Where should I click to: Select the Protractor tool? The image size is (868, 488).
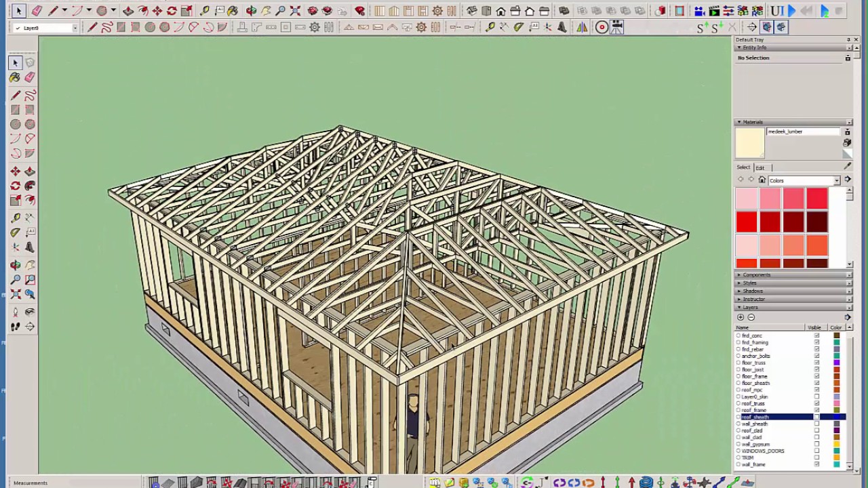click(x=15, y=232)
